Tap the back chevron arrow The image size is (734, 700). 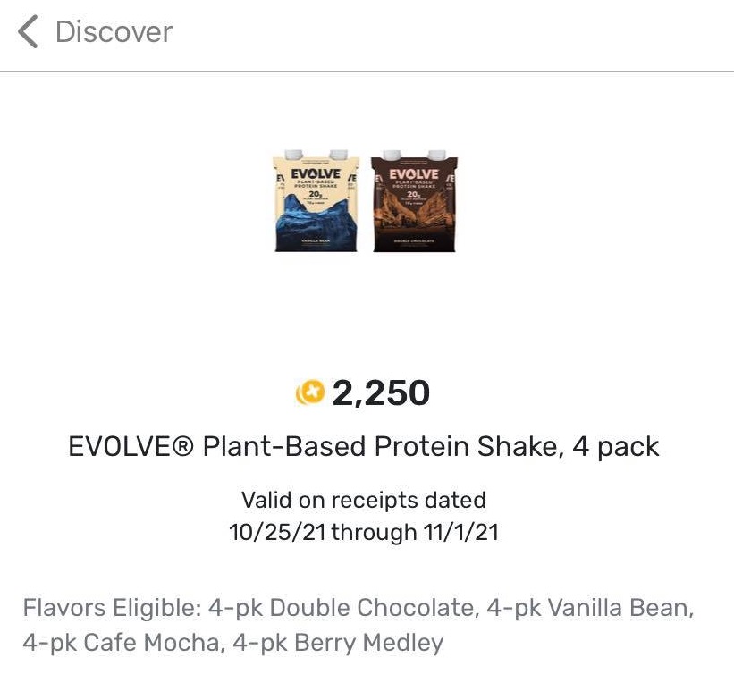28,31
